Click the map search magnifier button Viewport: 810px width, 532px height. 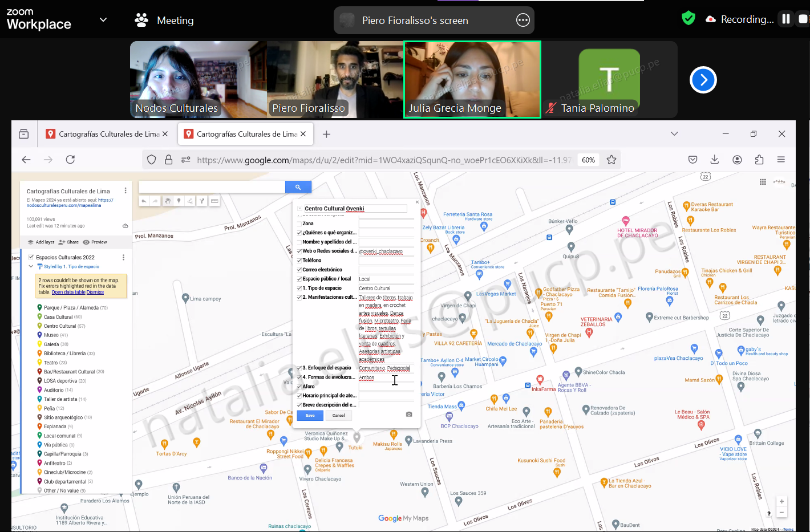(298, 187)
